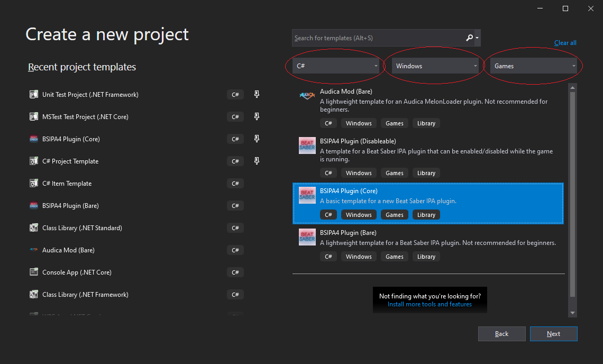Screen dimensions: 603x364
Task: Select BSIPA4 Plugin (Disableable) template
Action: 428,157
